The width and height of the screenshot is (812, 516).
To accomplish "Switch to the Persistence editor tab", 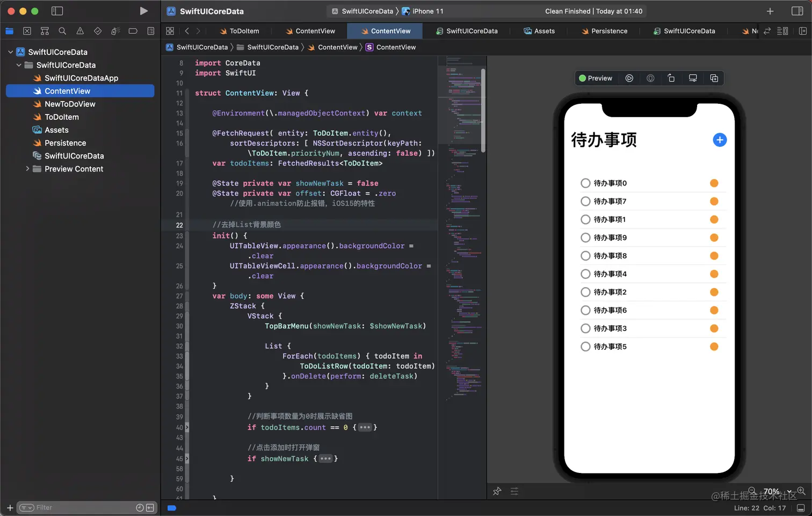I will (604, 31).
